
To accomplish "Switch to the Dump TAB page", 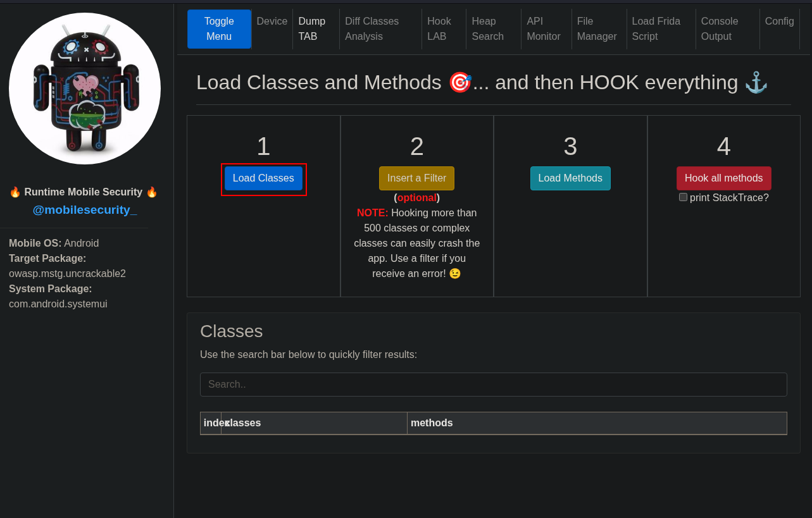I will (312, 29).
